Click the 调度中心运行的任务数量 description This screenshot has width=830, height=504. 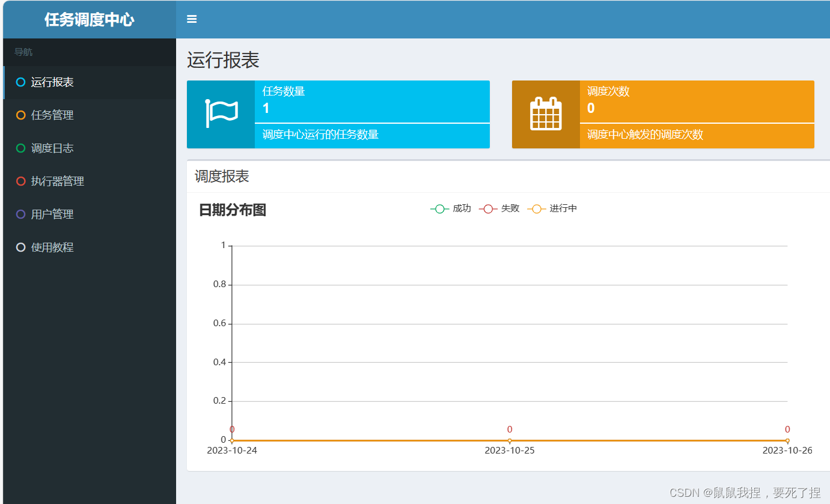320,135
